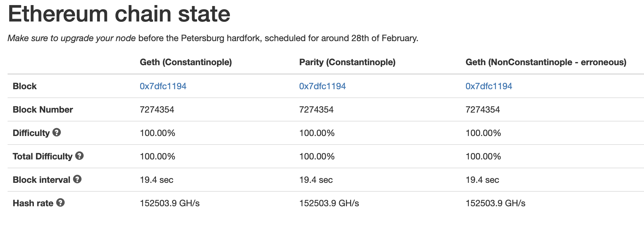Click the italic "Make sure to upgrade your node" text

click(71, 38)
